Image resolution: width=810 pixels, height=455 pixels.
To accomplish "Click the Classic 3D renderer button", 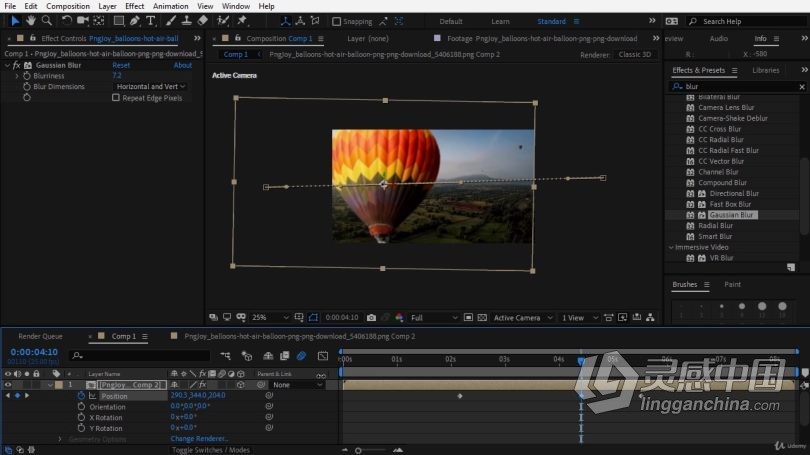I will point(634,54).
